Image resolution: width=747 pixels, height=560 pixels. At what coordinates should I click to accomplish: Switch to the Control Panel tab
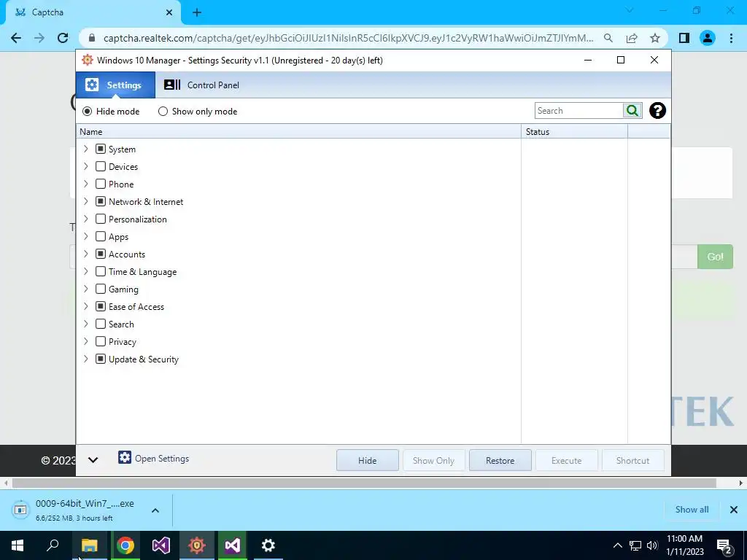pos(201,85)
